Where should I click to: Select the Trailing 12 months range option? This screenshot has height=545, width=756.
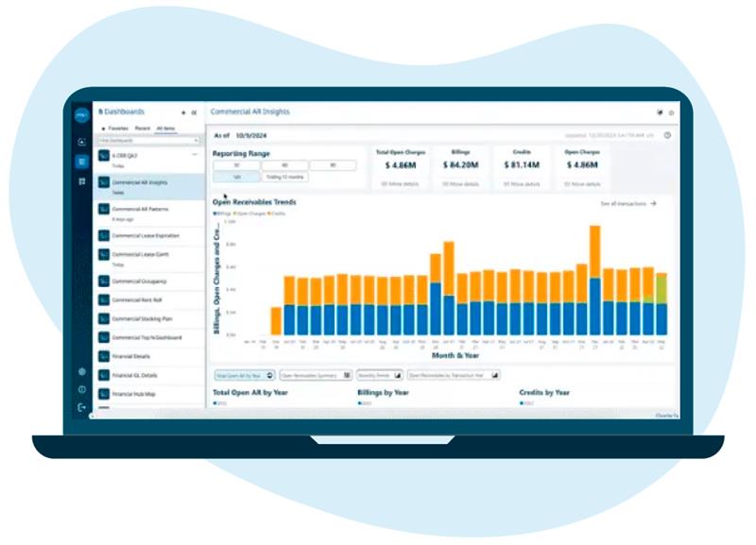[x=284, y=177]
